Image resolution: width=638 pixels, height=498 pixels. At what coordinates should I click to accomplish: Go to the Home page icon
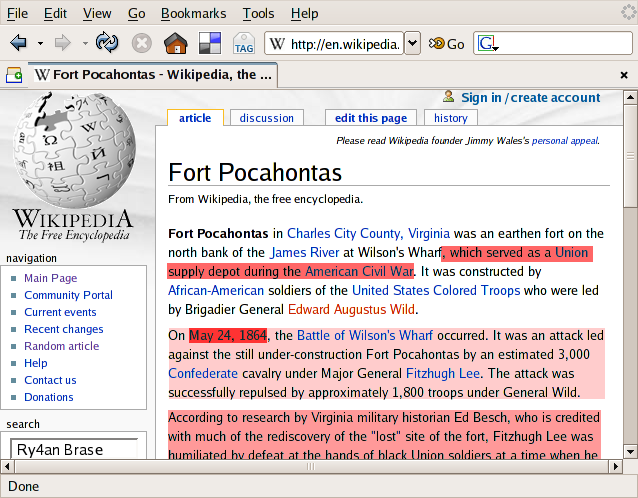click(176, 43)
